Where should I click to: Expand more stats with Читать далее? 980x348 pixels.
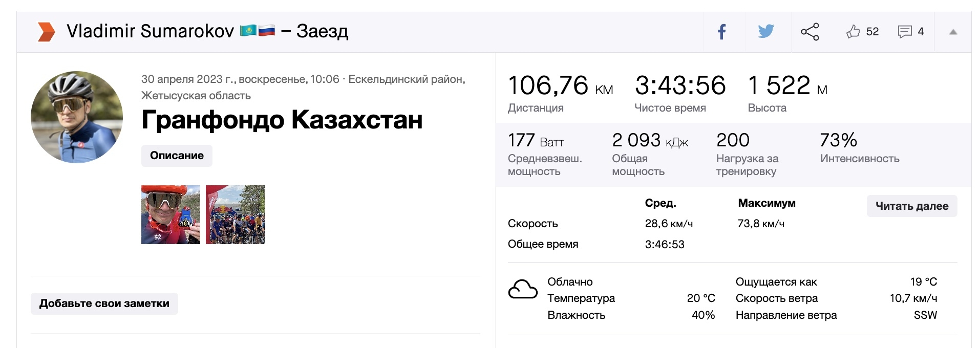[x=911, y=206]
